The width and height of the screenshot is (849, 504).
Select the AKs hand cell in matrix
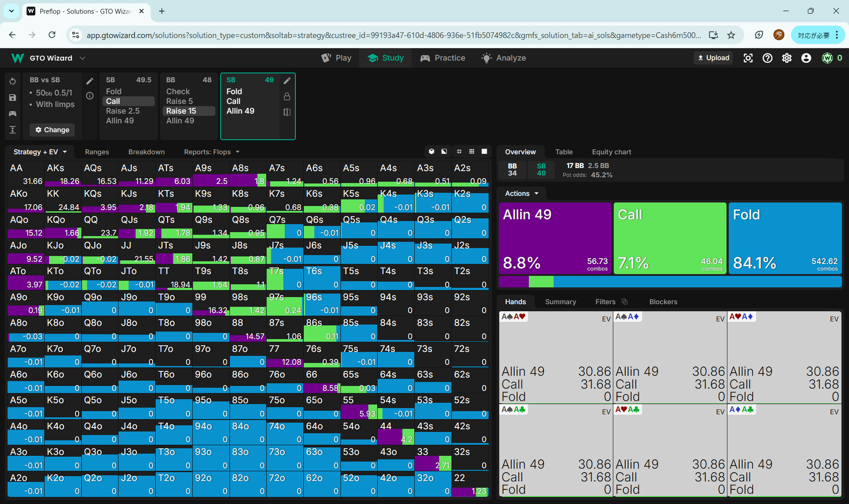click(63, 174)
